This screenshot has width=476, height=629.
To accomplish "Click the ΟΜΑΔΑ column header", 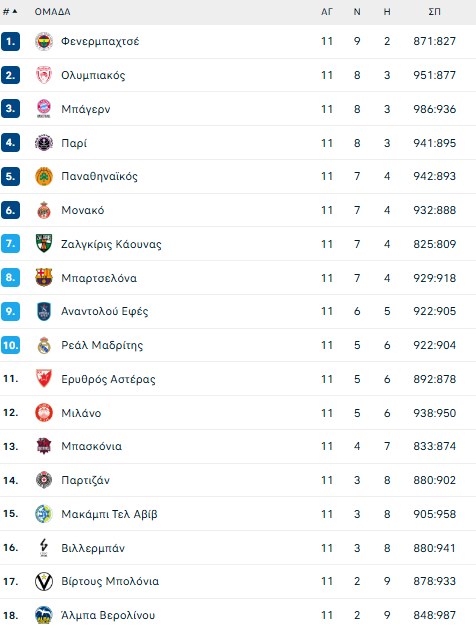I will [53, 12].
